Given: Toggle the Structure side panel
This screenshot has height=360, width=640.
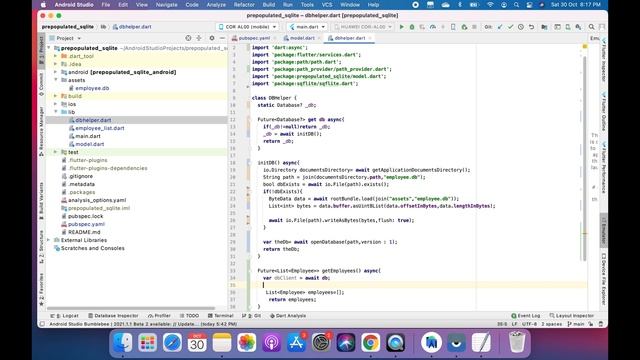Looking at the screenshot, I should click(41, 247).
